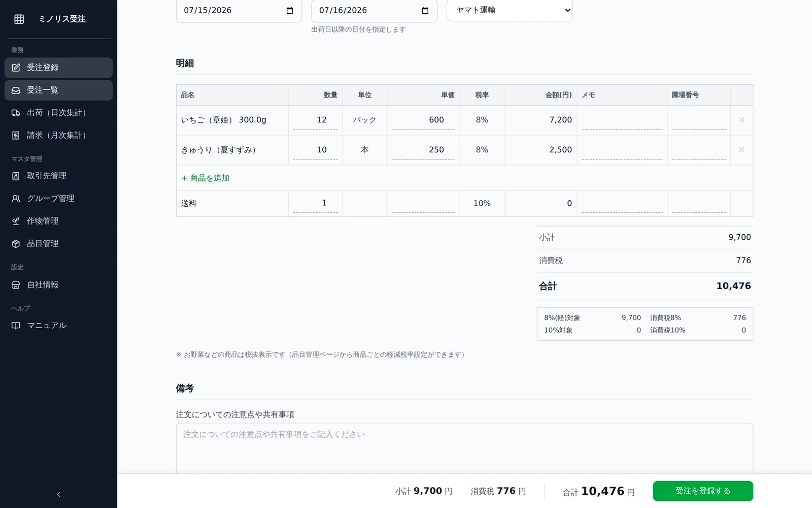Edit unit price 250 for きゅうり

(423, 150)
